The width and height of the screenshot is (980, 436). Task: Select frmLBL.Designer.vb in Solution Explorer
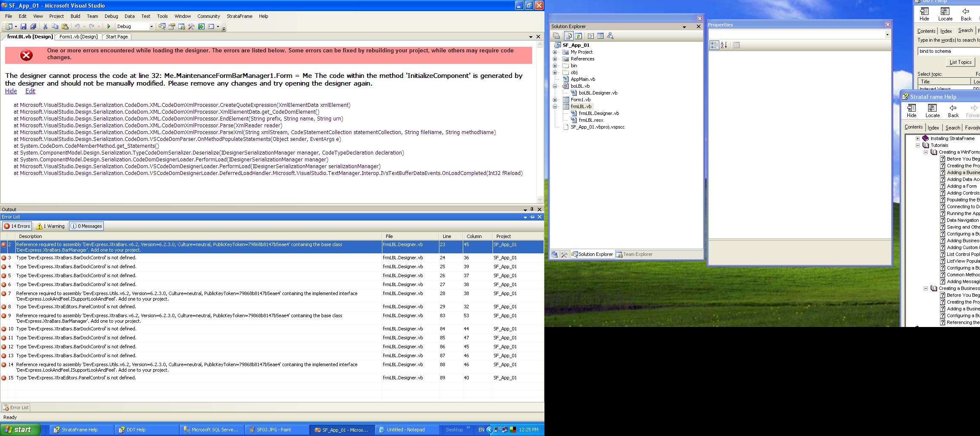[x=598, y=113]
